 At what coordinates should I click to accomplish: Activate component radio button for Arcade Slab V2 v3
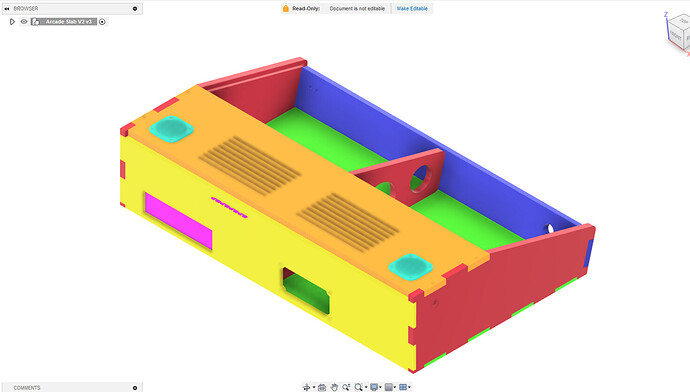pyautogui.click(x=102, y=22)
